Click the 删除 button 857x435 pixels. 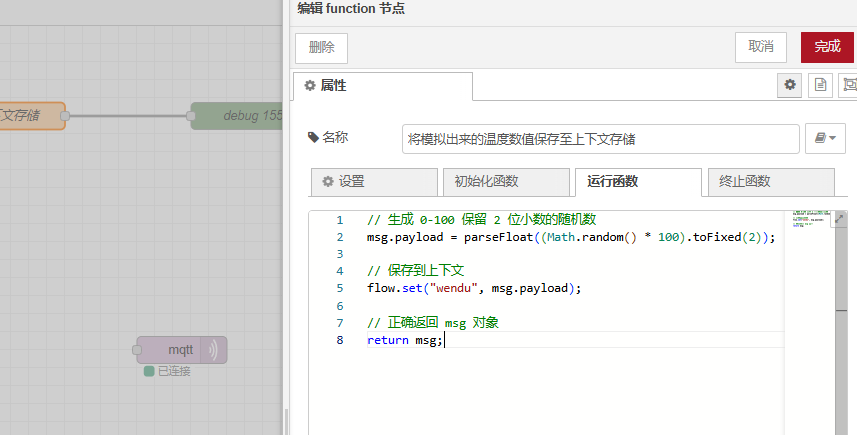(x=321, y=47)
